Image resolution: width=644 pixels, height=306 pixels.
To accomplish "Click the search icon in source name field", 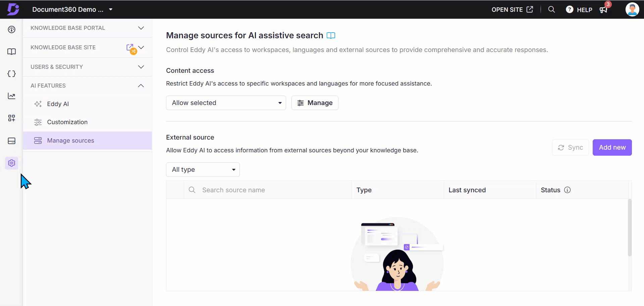I will pos(192,190).
